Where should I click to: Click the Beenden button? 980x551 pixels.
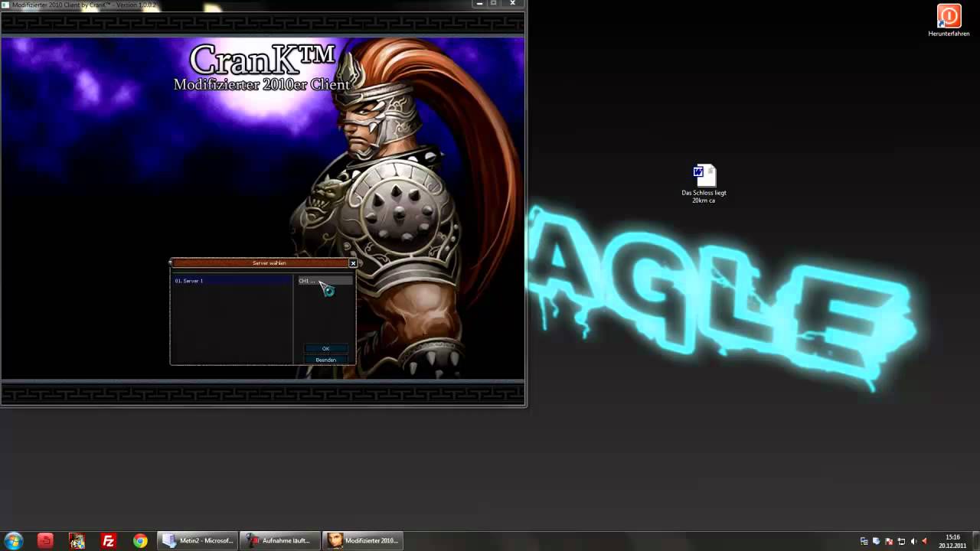tap(325, 360)
